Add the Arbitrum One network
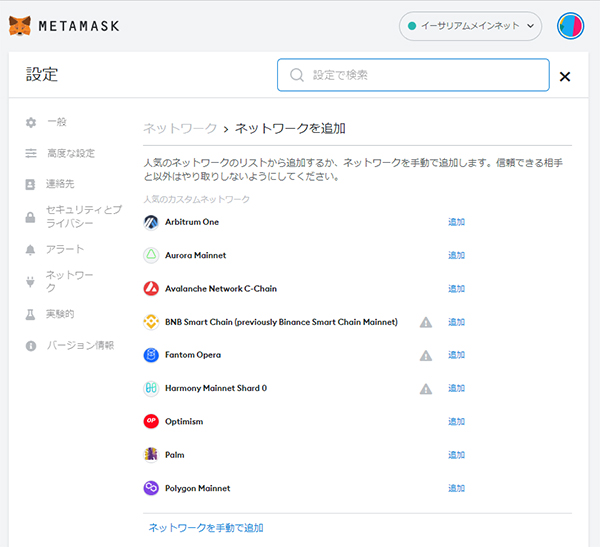The image size is (600, 547). (456, 222)
